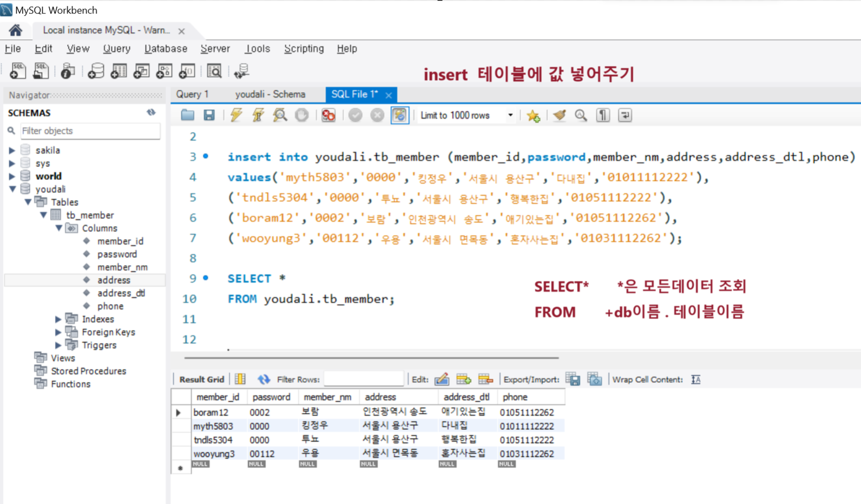
Task: Show the find panel magnifier icon
Action: click(x=581, y=115)
